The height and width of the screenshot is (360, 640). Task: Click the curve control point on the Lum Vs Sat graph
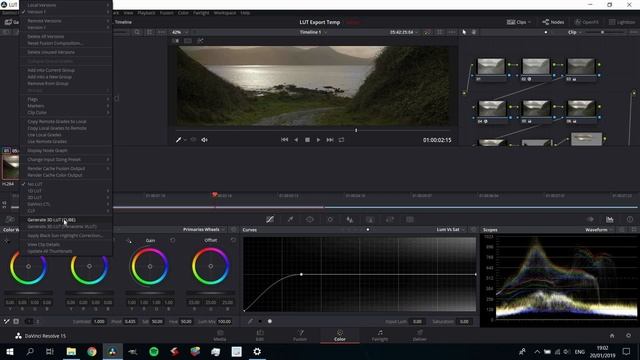point(301,274)
